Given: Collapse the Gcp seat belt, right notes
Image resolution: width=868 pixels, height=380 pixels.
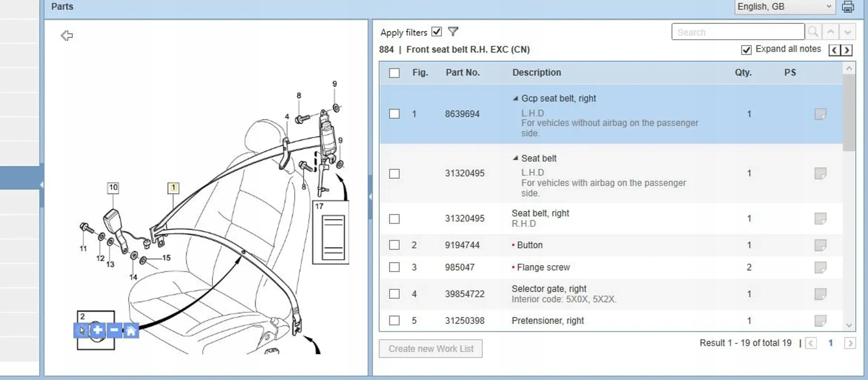Looking at the screenshot, I should 516,99.
